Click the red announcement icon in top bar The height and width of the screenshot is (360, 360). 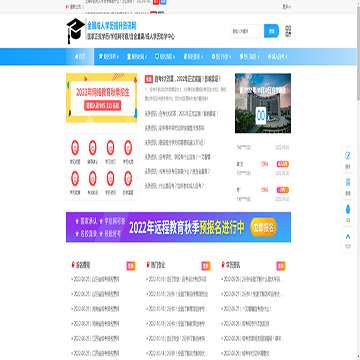(x=68, y=6)
